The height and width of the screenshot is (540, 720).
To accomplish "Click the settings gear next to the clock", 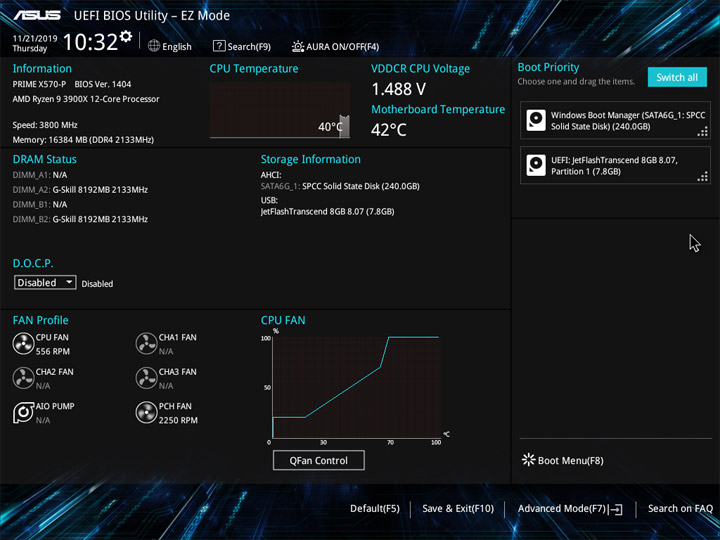I will pyautogui.click(x=125, y=36).
